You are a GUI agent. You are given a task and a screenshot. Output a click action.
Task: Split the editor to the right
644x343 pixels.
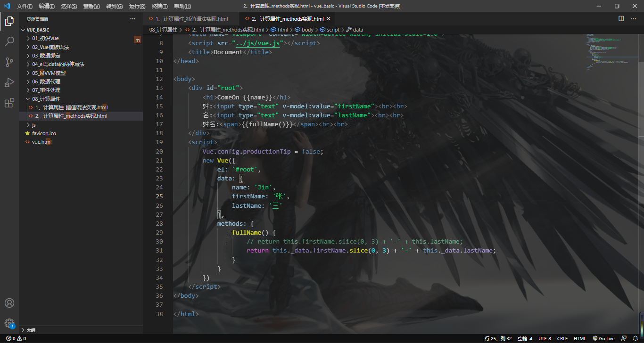coord(621,19)
